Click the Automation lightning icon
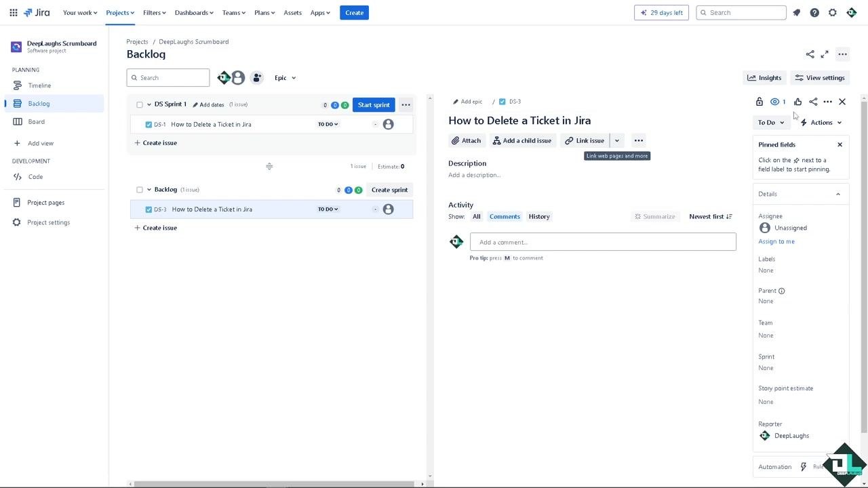Screen dimensions: 868x488 (804, 466)
